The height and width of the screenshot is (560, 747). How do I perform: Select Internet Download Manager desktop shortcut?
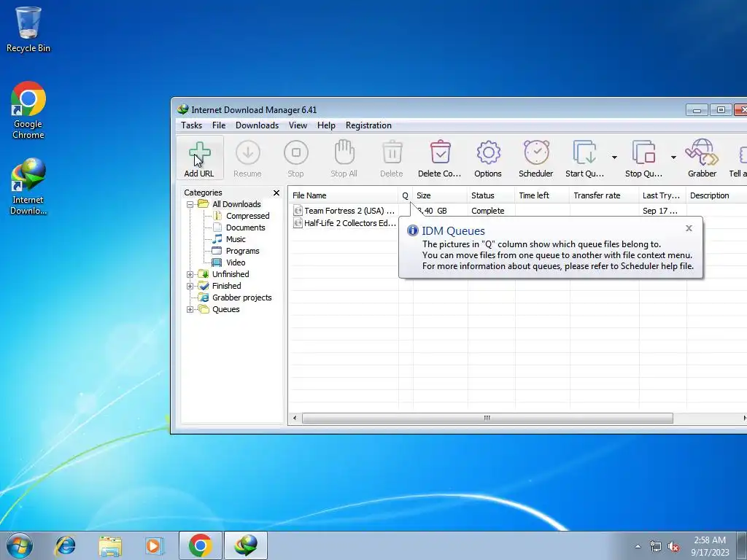[x=28, y=187]
